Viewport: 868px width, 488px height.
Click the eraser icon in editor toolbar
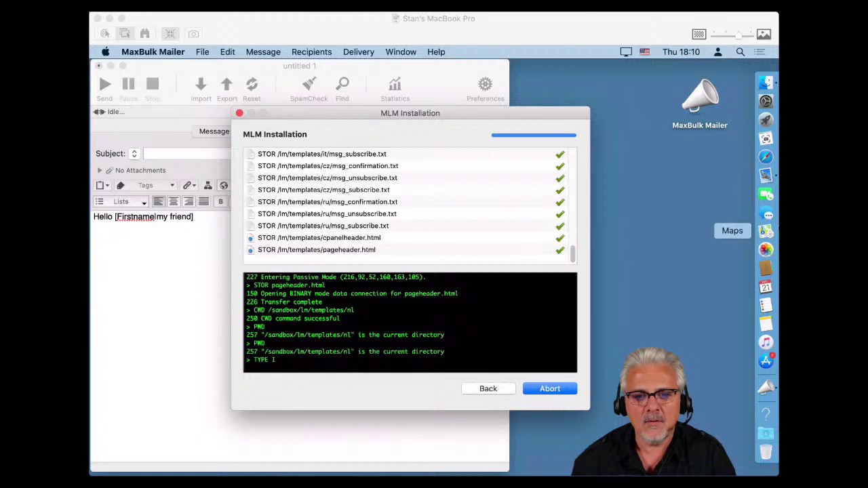[x=120, y=185]
